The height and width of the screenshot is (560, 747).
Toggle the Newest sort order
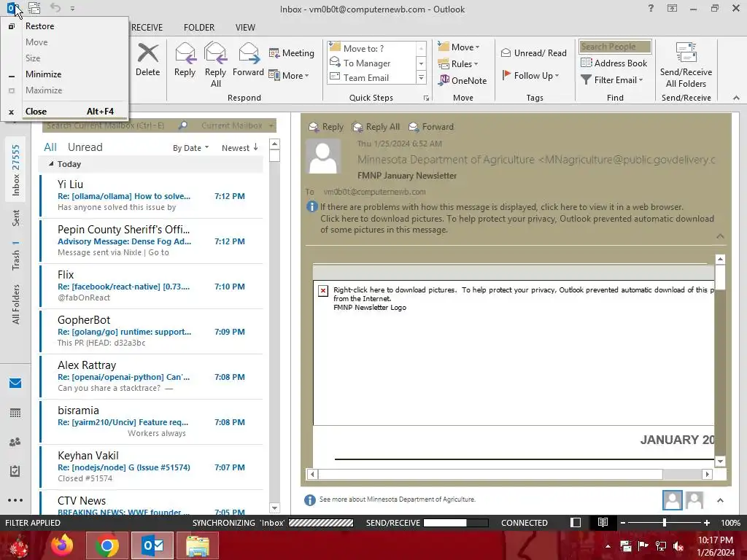click(x=239, y=147)
